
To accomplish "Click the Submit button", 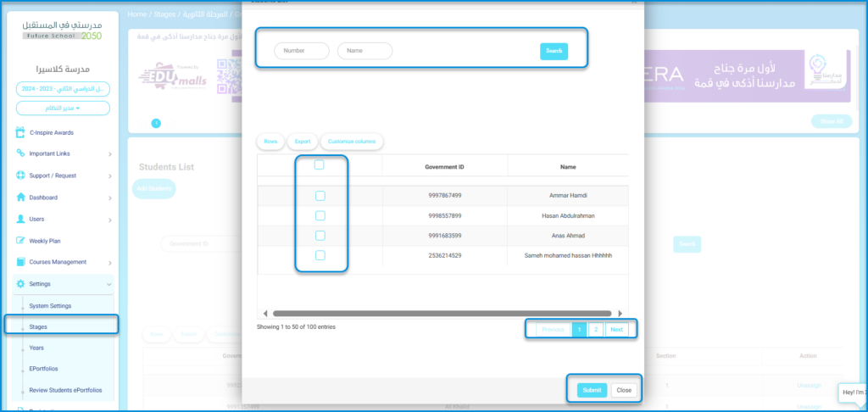I will (592, 390).
